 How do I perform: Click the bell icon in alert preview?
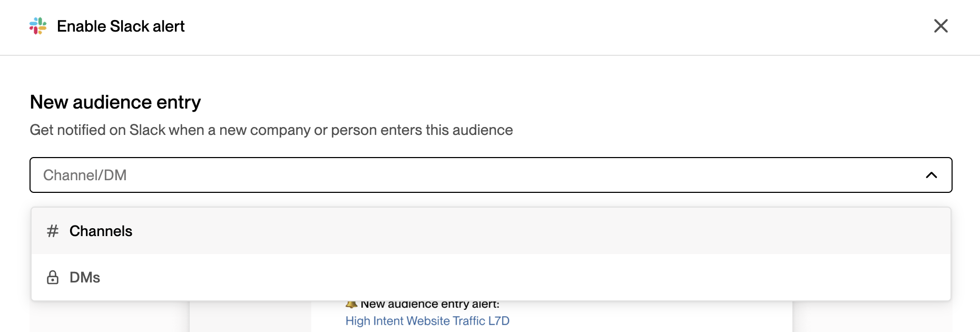(351, 304)
